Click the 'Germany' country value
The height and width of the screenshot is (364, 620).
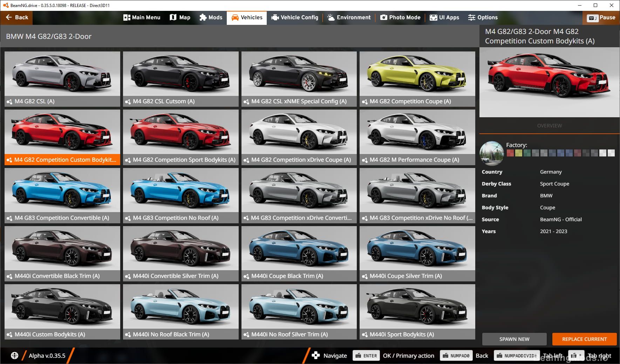coord(551,172)
